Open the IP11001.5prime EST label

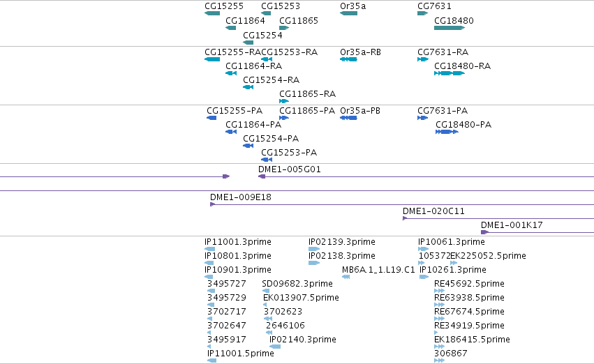pos(241,354)
